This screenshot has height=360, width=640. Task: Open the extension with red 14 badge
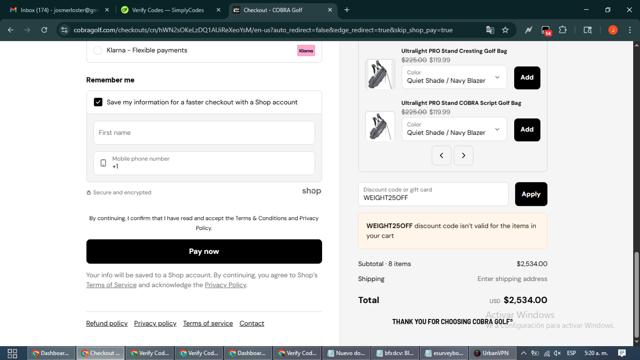pyautogui.click(x=546, y=30)
